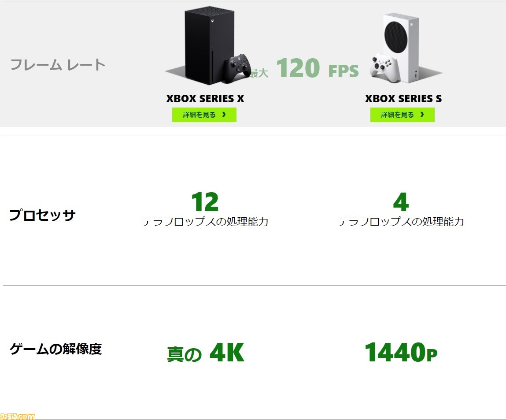The width and height of the screenshot is (506, 420).
Task: Click the 4 teraflops value for Series S
Action: pyautogui.click(x=401, y=202)
